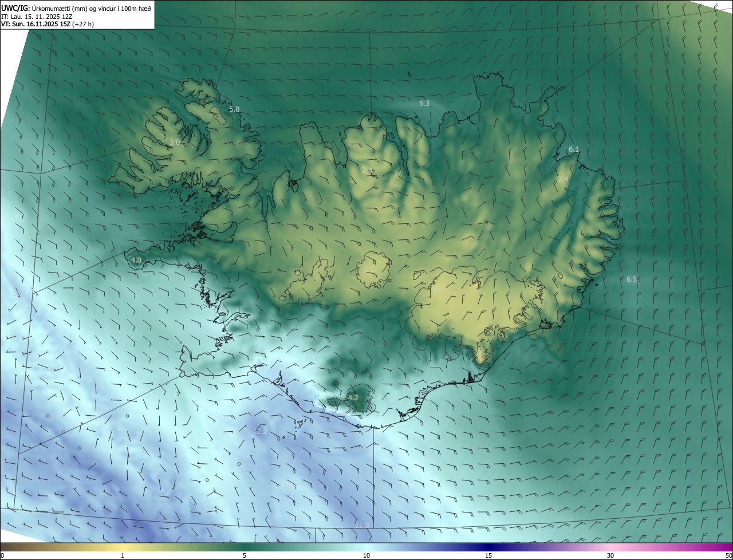Click the 1 tick on the color scale
733x560 pixels.
tap(123, 555)
